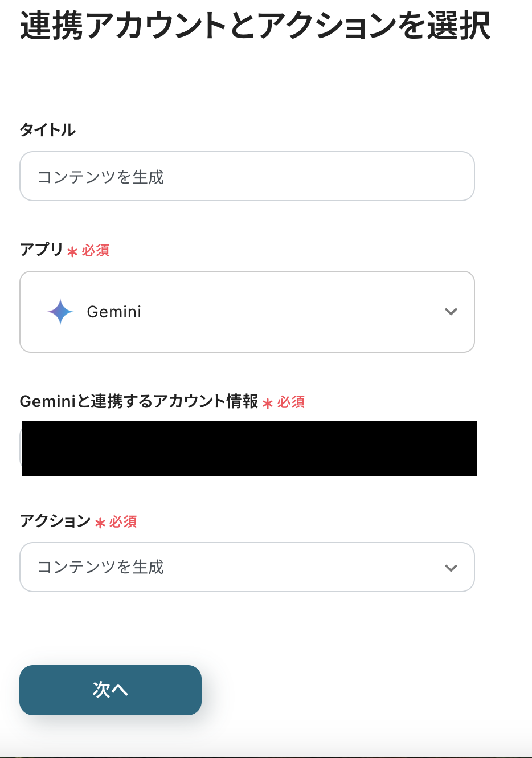This screenshot has width=532, height=758.
Task: Click the 連携アカウントとアクションを選択 page heading
Action: pos(255,26)
